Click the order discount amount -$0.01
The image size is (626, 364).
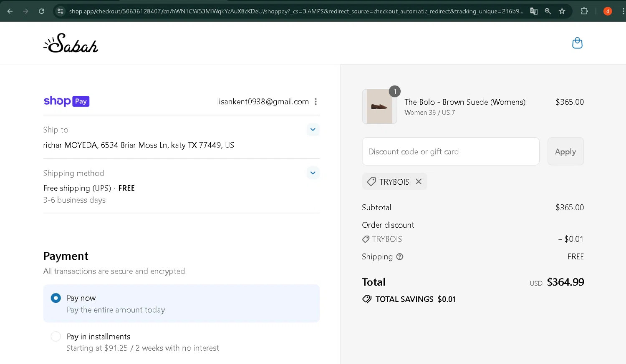point(570,239)
